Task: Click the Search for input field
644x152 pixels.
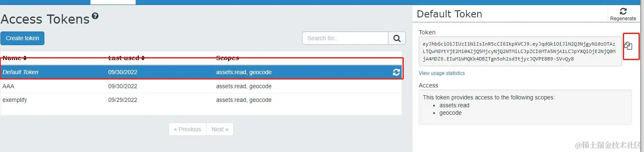Action: pos(345,38)
